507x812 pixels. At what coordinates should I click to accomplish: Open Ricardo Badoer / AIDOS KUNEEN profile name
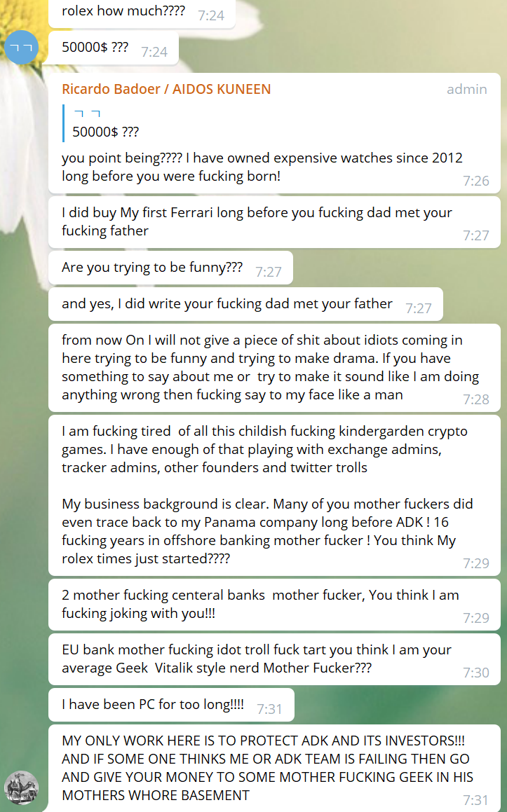tap(166, 89)
